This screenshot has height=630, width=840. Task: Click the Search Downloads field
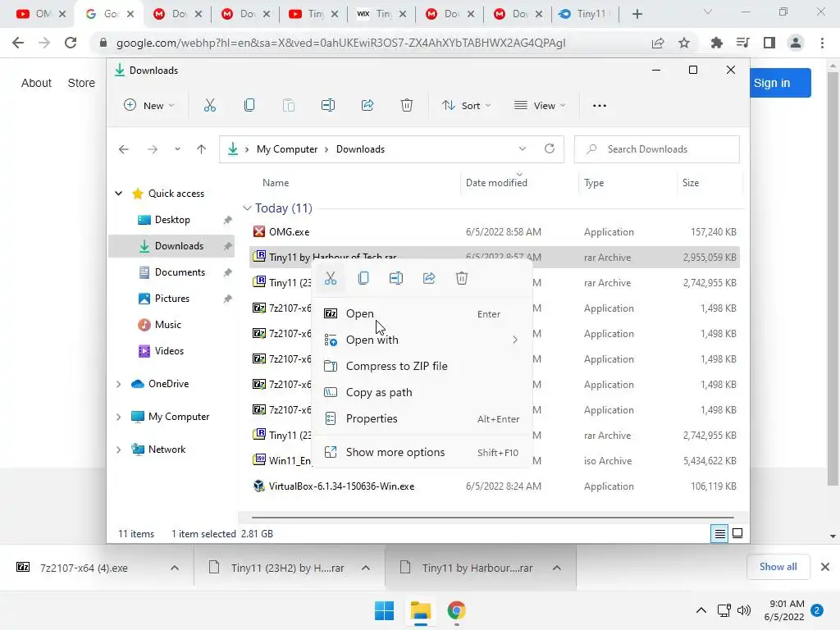click(657, 149)
